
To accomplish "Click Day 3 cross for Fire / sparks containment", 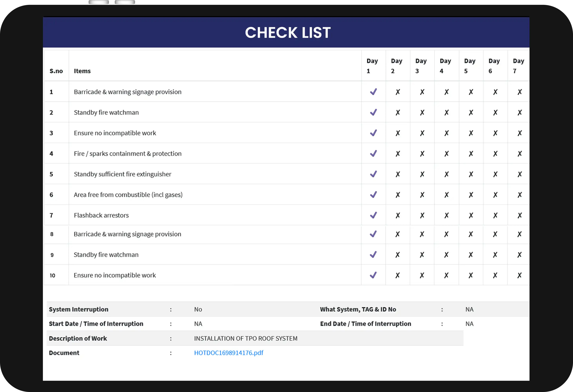I will 422,154.
